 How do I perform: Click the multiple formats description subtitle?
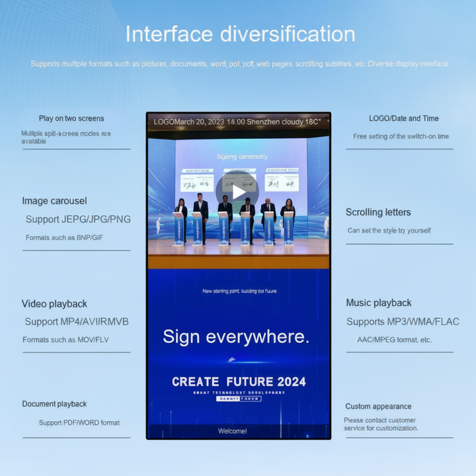pyautogui.click(x=239, y=64)
